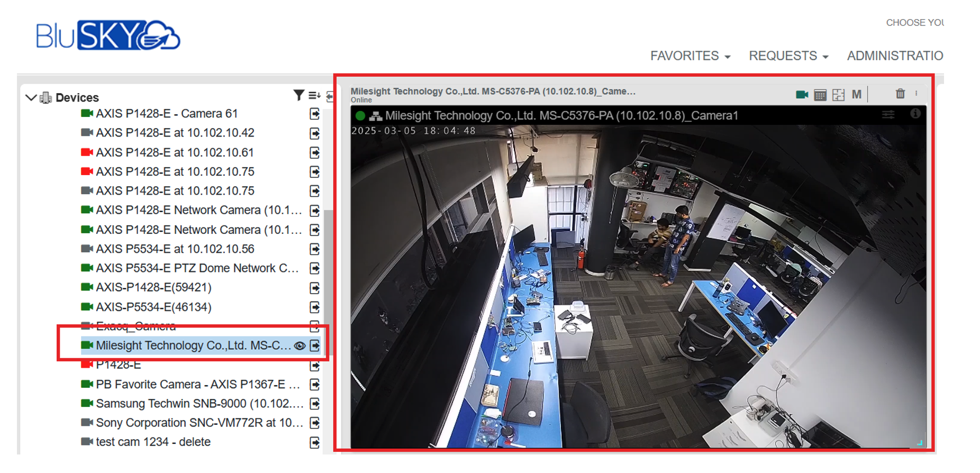Open the REQUESTS dropdown menu
The image size is (980, 473).
788,56
